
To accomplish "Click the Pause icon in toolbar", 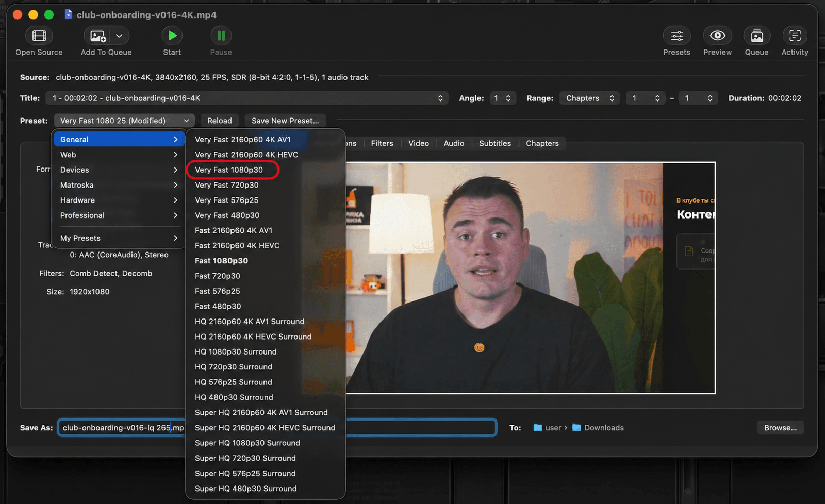I will click(221, 36).
